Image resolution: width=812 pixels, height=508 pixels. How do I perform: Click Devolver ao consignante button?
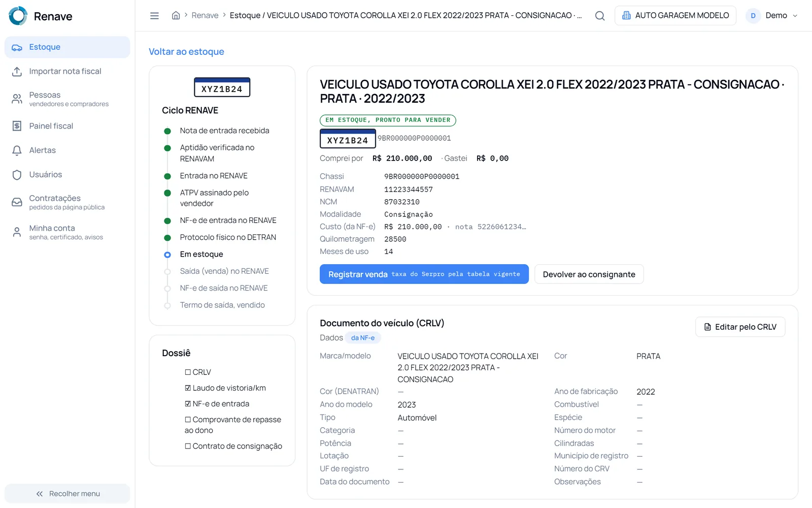pos(589,274)
